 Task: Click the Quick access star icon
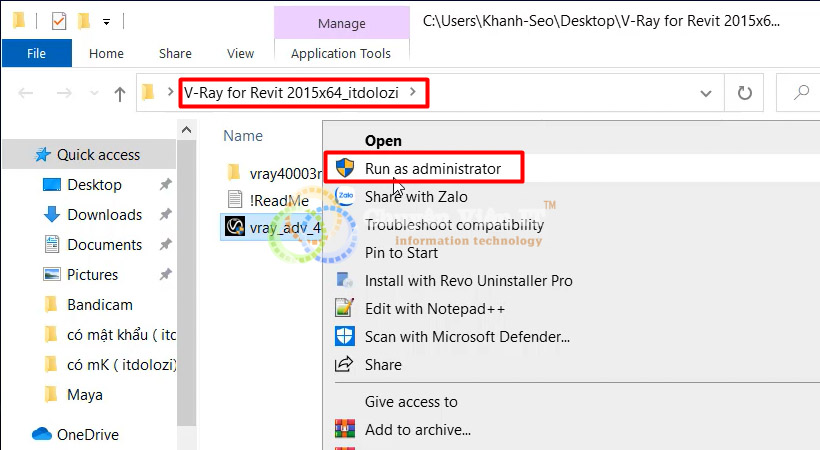(x=42, y=154)
